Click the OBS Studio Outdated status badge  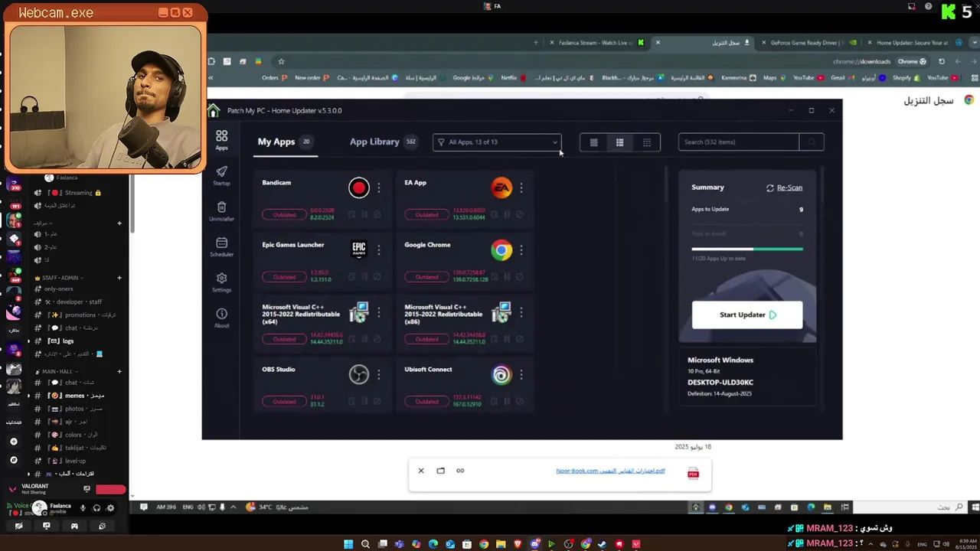(x=284, y=402)
